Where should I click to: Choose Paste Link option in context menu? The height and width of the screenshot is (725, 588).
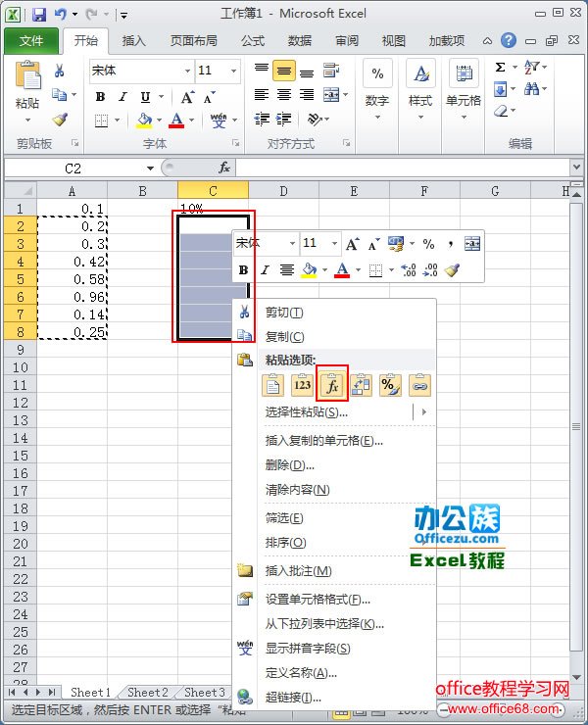(419, 385)
